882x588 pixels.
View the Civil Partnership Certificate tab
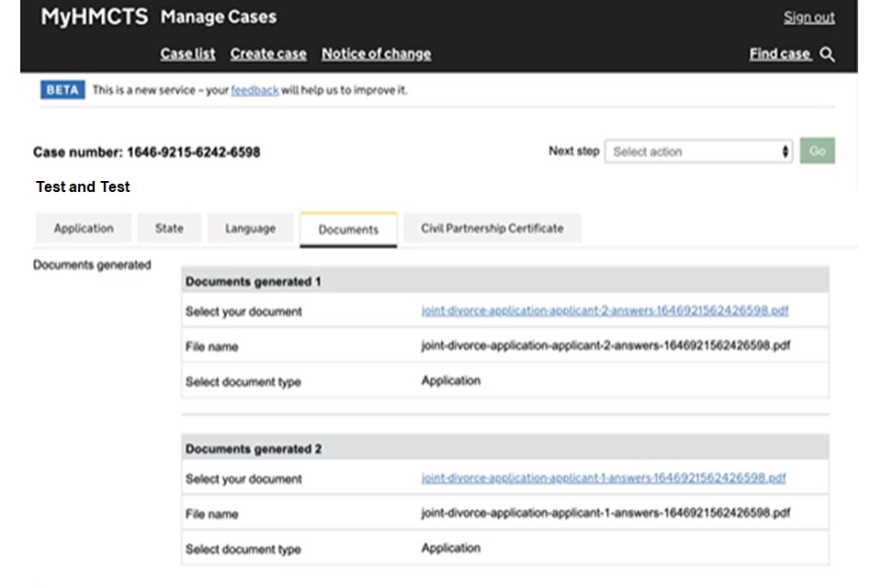(x=492, y=229)
